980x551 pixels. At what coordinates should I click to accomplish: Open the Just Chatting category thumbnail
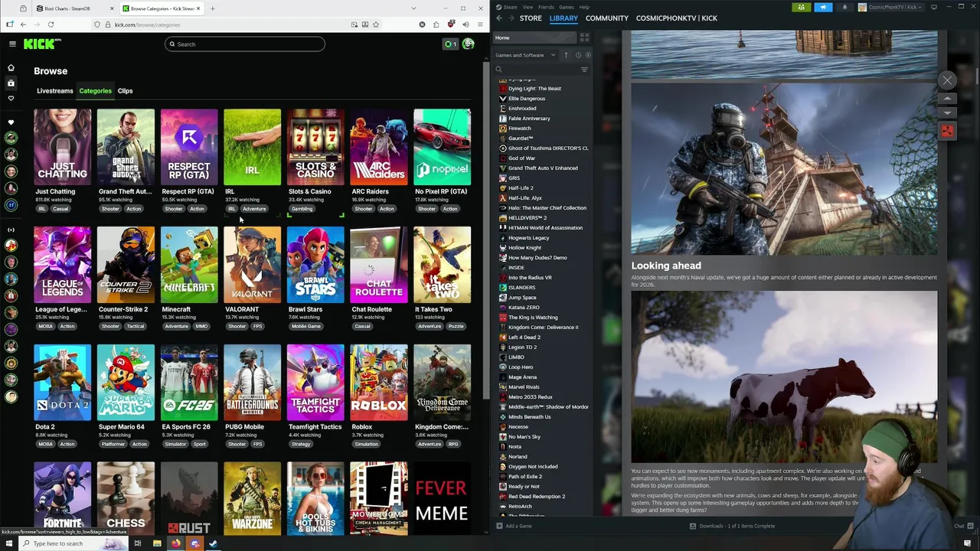[62, 147]
